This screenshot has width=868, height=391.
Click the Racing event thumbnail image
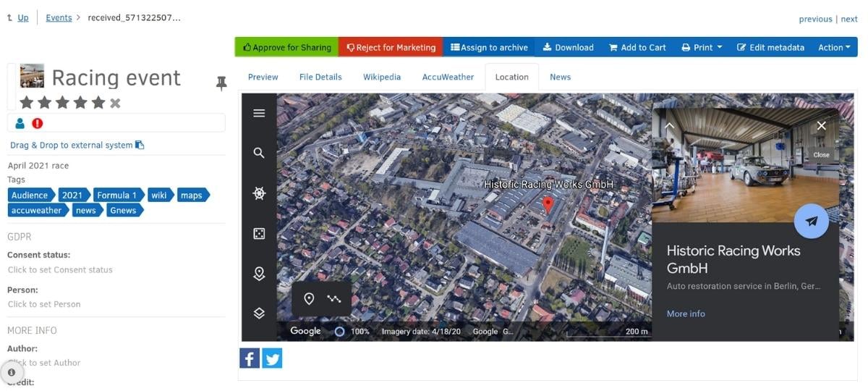[32, 76]
